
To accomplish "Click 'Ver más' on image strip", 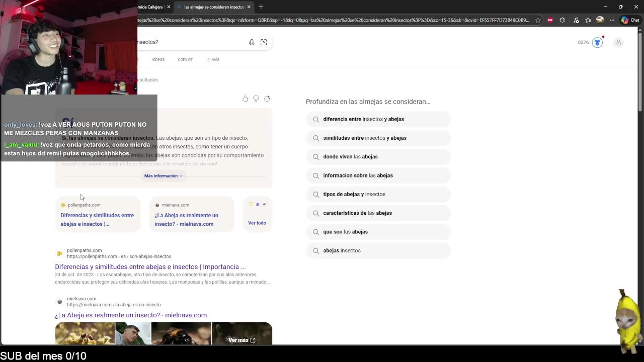I will (242, 340).
